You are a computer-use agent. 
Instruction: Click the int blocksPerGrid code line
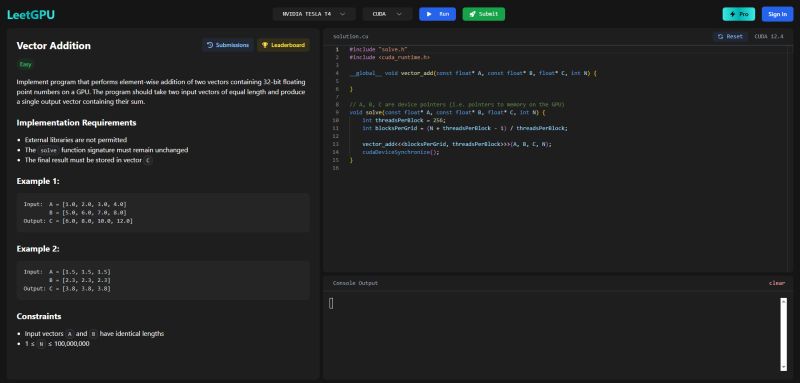coord(465,128)
